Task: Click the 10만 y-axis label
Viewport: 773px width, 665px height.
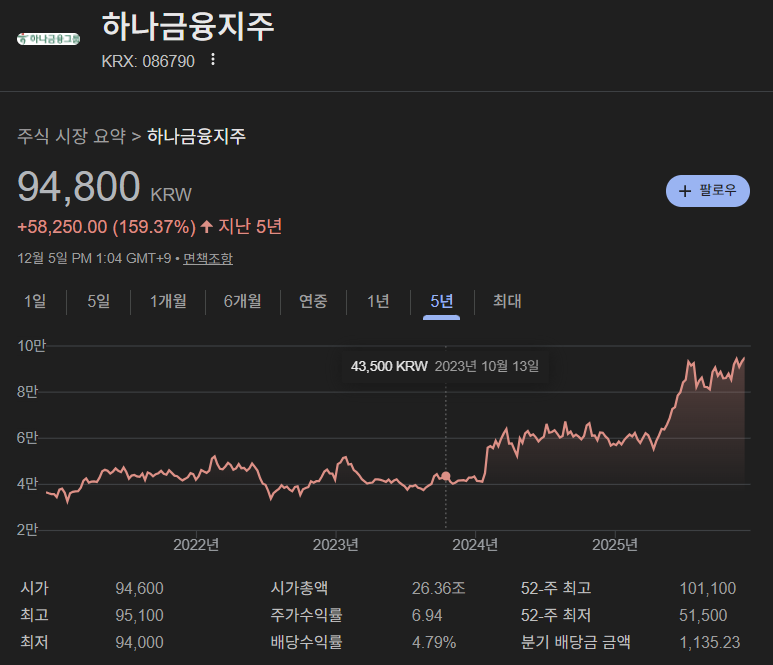Action: pyautogui.click(x=32, y=346)
